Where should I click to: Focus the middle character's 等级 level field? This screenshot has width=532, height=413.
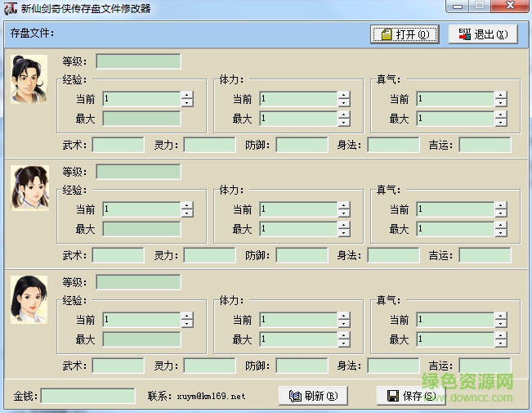[138, 172]
